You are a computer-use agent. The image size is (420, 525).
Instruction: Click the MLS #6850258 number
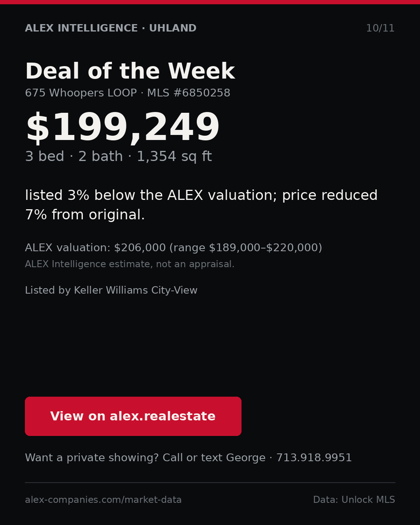189,93
